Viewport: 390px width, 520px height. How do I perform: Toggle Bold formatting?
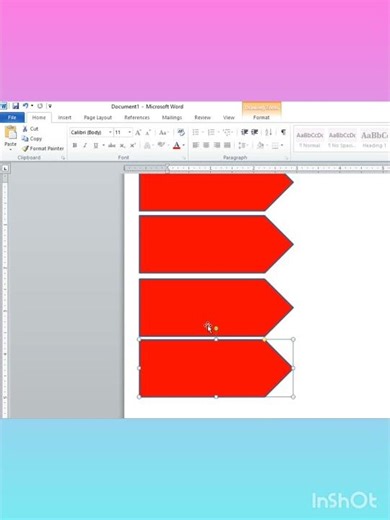coord(75,145)
